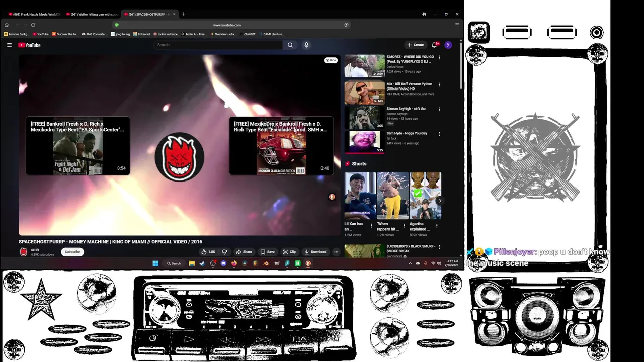Click the taskbar Search box

coord(174,263)
